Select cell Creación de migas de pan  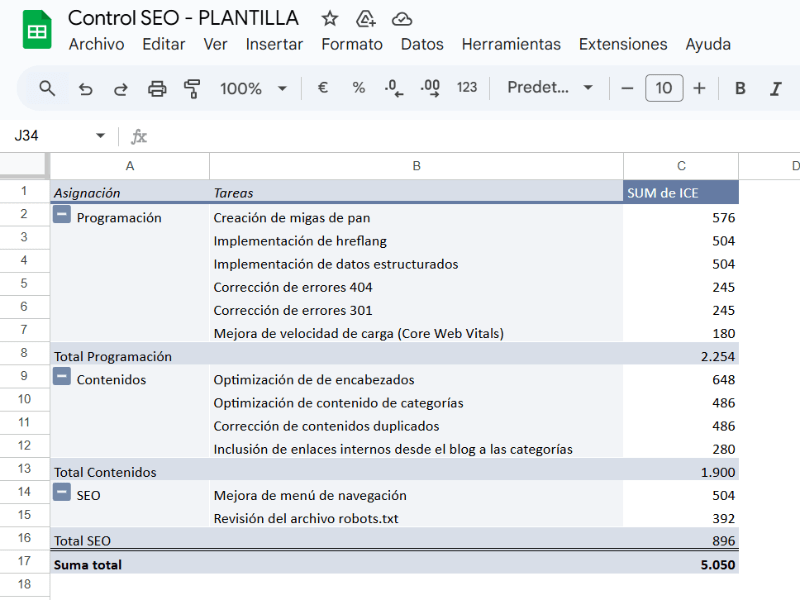[x=416, y=217]
